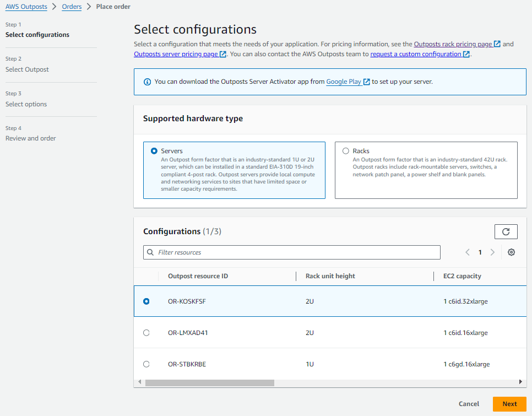Click the Next button

[x=509, y=404]
